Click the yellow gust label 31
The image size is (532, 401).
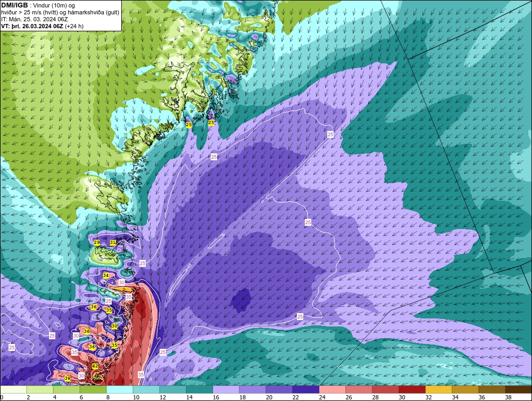coord(113,242)
